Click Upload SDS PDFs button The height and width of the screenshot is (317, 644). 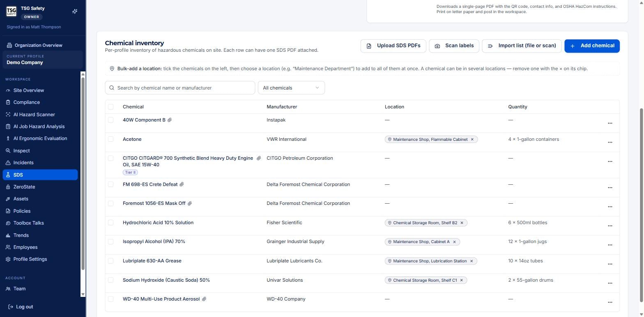(393, 46)
